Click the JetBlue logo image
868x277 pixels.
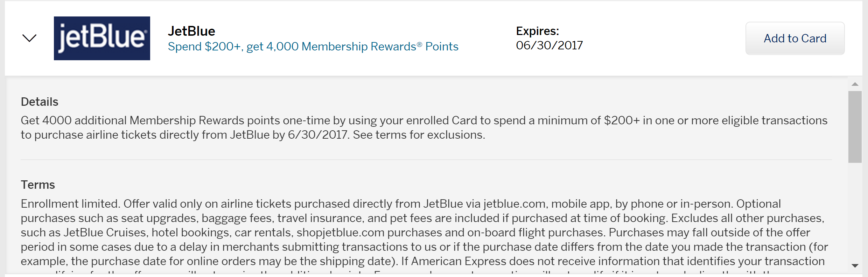click(102, 38)
